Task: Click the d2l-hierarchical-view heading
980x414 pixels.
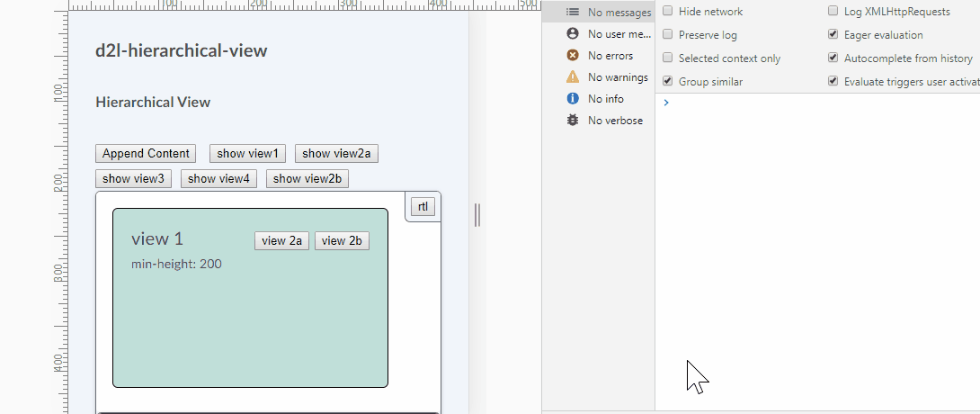Action: click(x=182, y=50)
